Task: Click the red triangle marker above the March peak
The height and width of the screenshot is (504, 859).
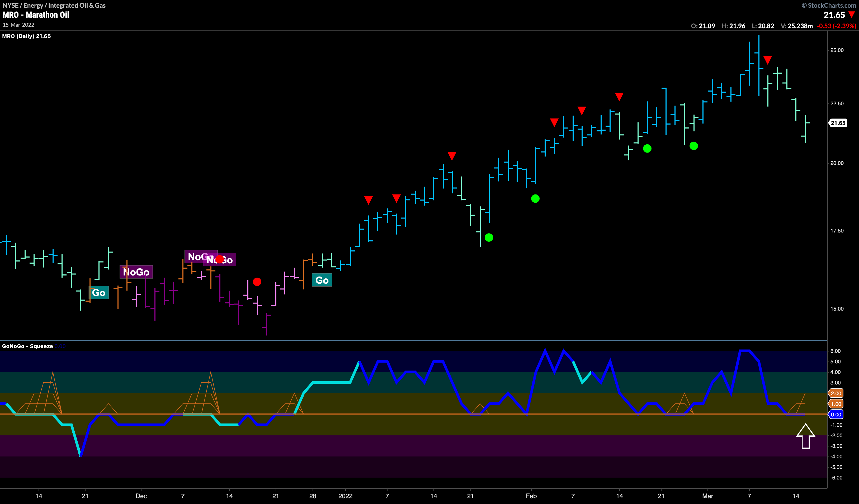Action: pos(767,60)
